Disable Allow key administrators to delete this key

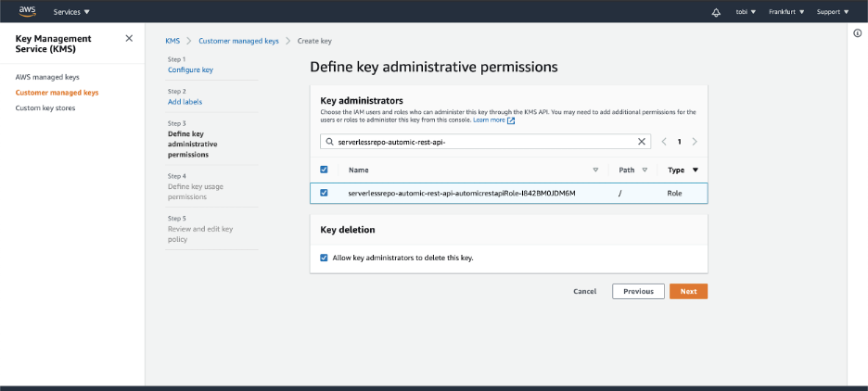pos(324,258)
